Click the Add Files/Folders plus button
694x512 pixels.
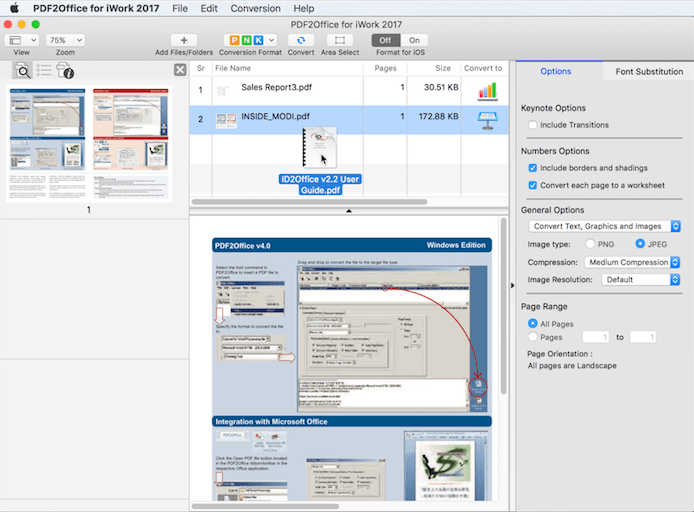183,40
